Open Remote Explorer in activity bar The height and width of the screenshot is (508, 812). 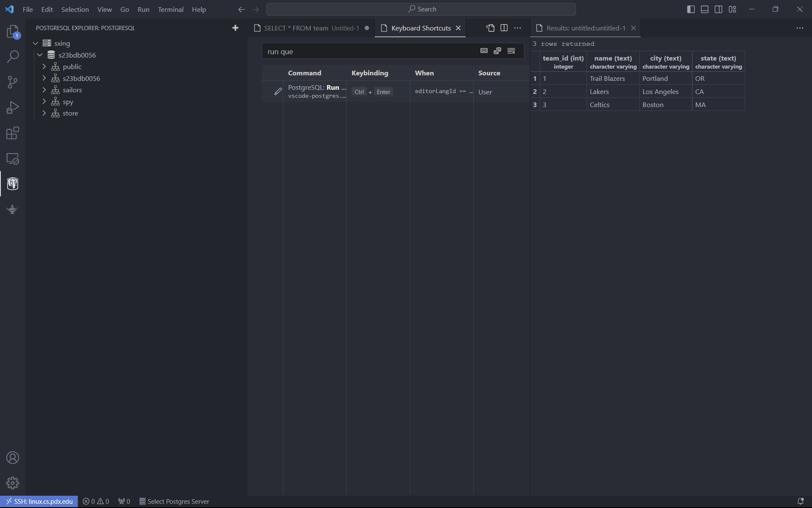click(13, 159)
